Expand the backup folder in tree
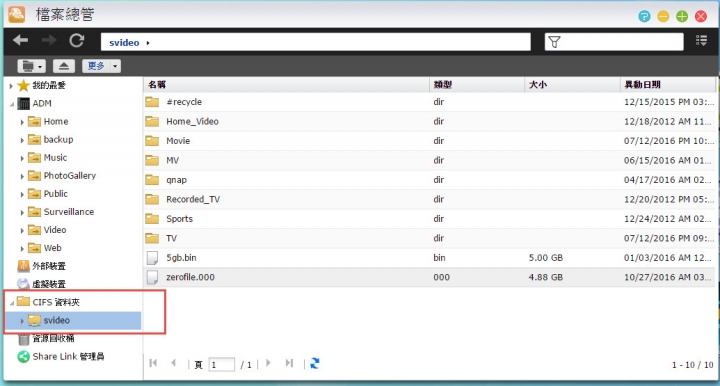 [x=22, y=140]
